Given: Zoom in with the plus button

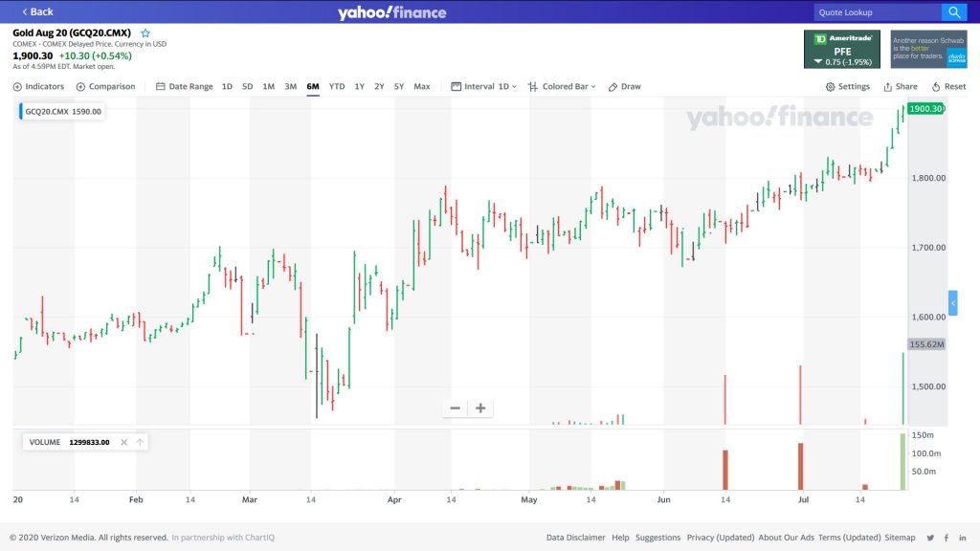Looking at the screenshot, I should (480, 408).
